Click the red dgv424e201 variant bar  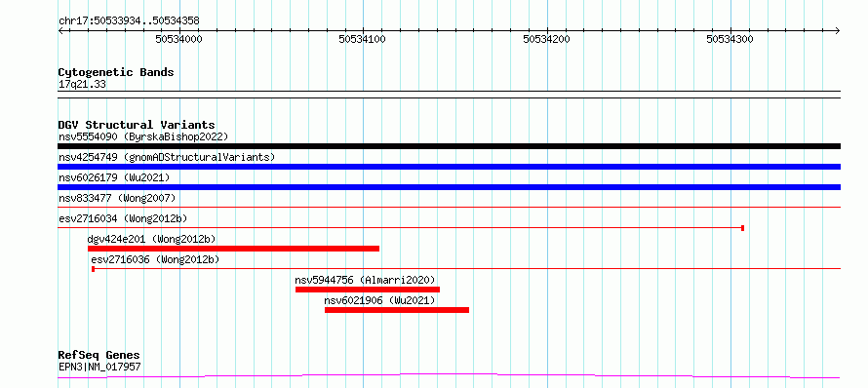pos(234,249)
